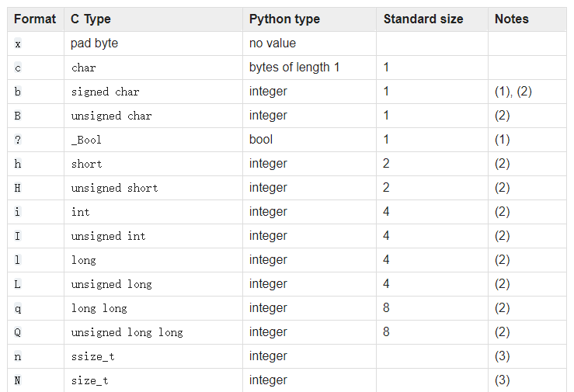This screenshot has height=392, width=574.
Task: Click 'bool' in the Python type column
Action: (x=261, y=140)
